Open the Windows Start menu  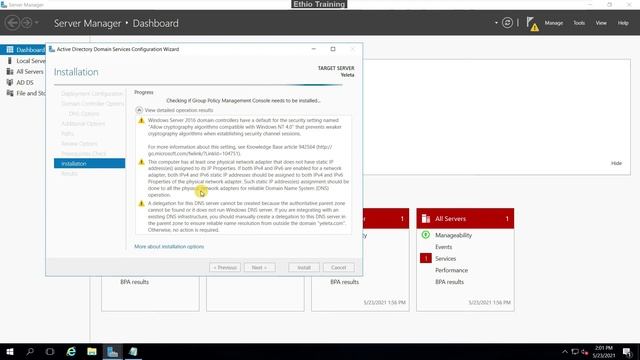10,351
